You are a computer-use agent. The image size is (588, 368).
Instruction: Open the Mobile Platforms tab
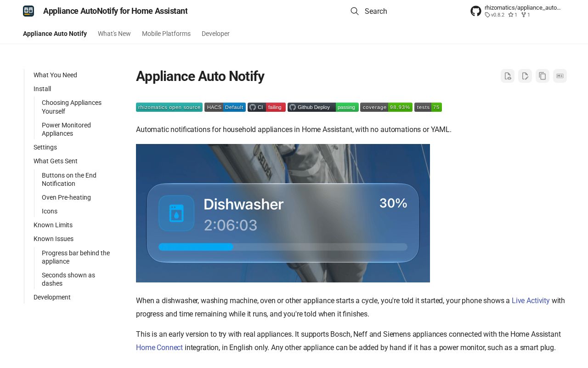(166, 34)
